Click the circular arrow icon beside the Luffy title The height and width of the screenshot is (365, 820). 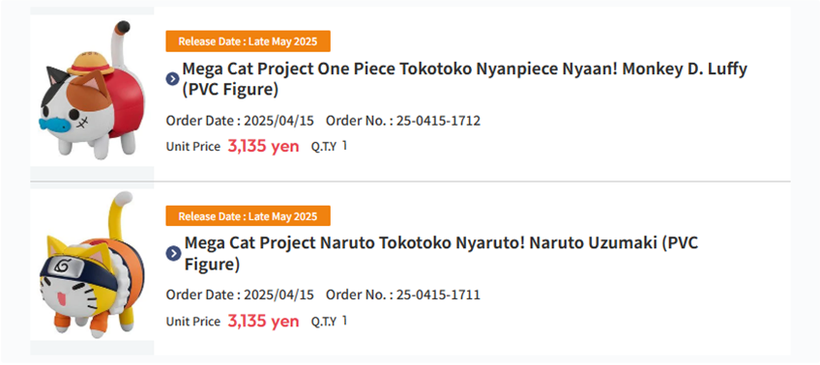(x=173, y=79)
